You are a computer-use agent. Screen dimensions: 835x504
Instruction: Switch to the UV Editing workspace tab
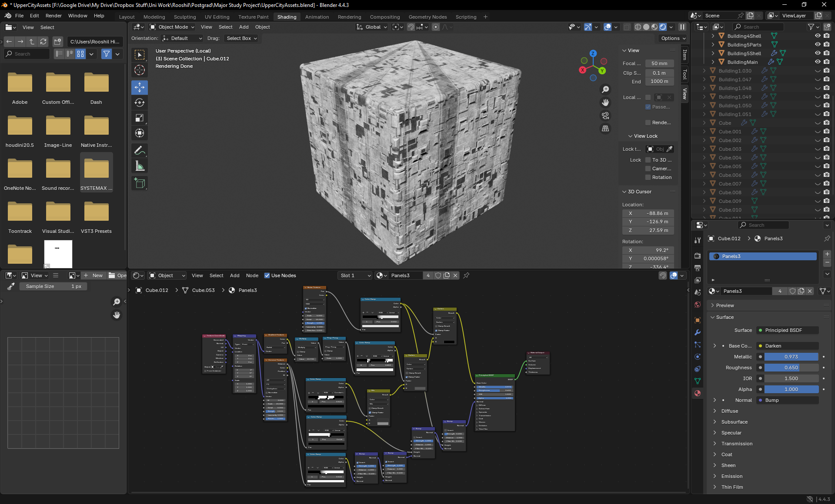click(217, 17)
